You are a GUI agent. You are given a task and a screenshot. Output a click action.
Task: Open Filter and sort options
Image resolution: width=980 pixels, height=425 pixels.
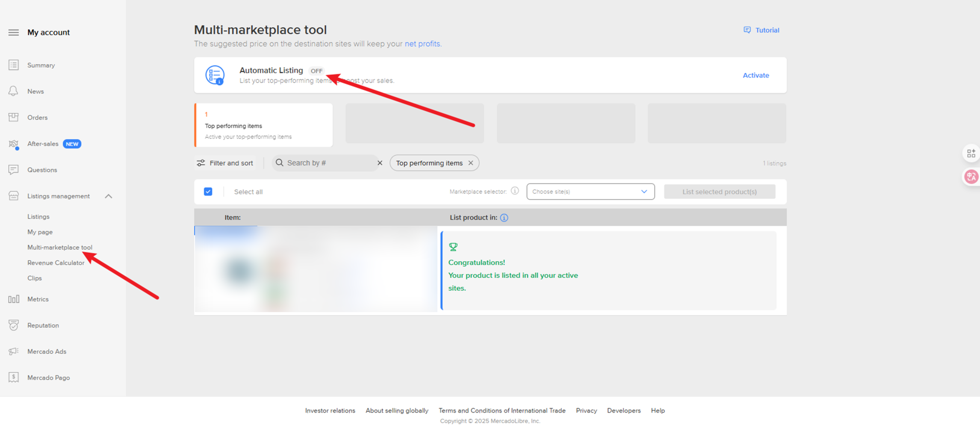point(225,163)
